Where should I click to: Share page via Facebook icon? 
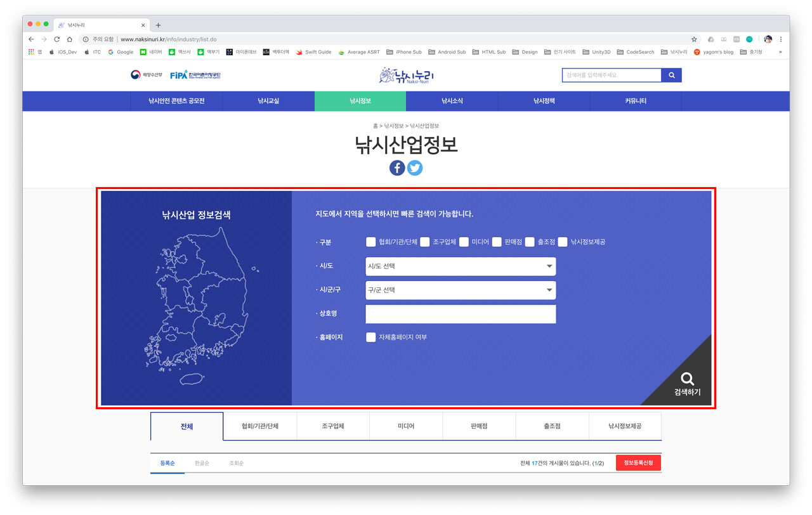tap(397, 168)
